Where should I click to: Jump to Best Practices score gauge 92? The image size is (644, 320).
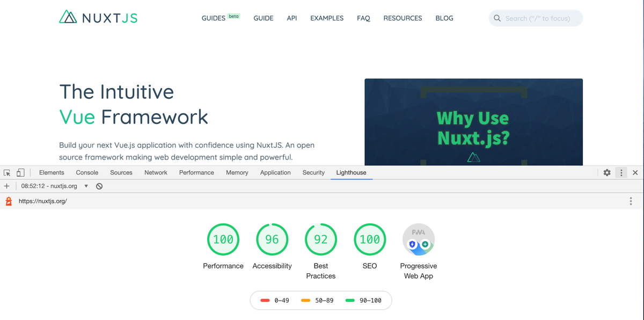pos(321,239)
